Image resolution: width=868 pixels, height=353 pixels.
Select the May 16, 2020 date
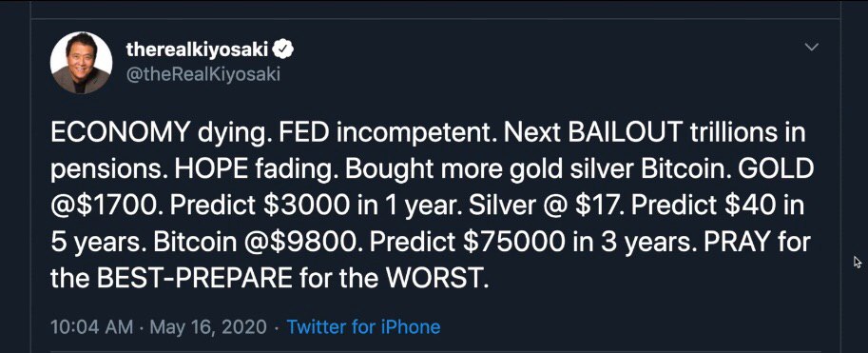(x=209, y=327)
